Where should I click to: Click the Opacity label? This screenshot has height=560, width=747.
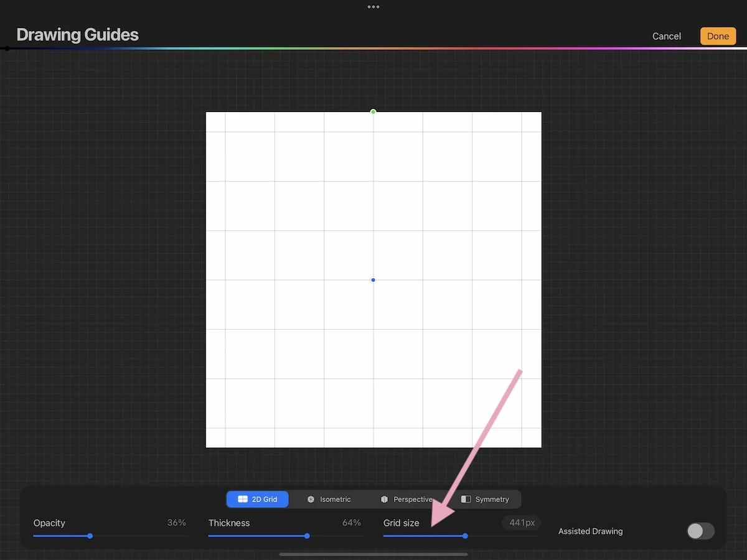point(49,523)
